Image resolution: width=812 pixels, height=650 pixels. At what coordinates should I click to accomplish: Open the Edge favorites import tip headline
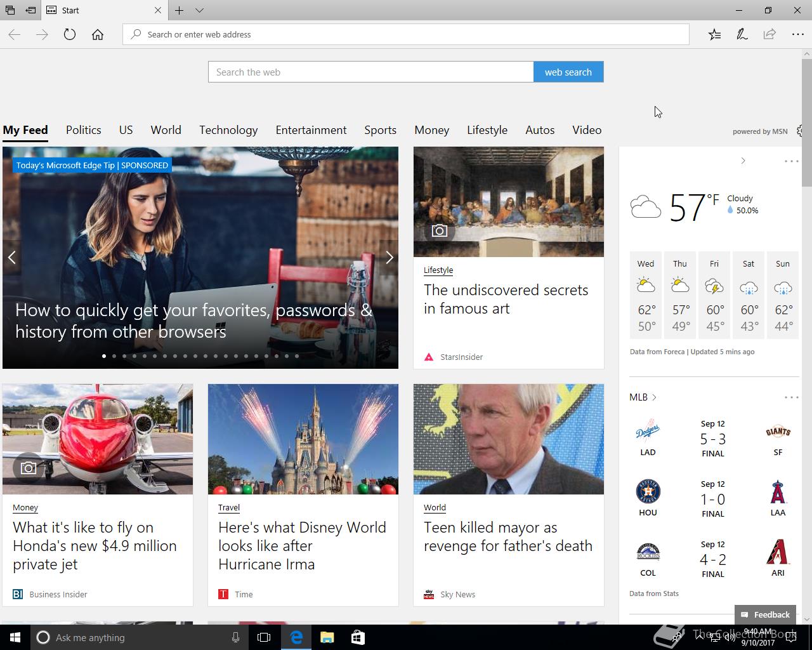coord(193,321)
